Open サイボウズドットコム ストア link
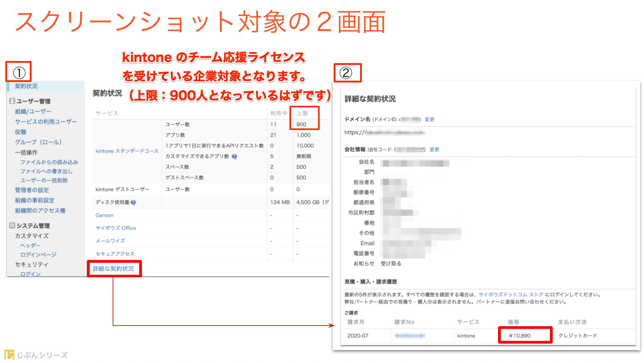 511,295
